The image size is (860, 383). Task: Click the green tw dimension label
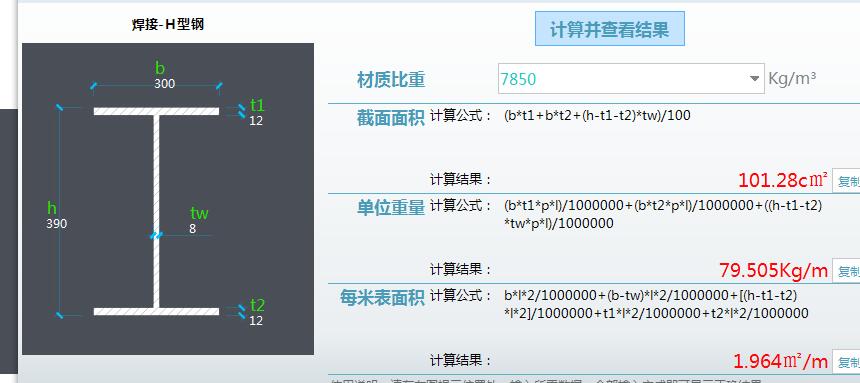click(199, 213)
